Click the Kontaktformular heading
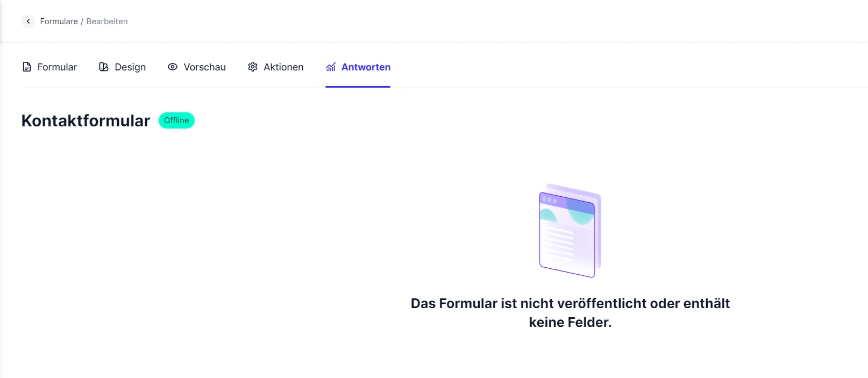The height and width of the screenshot is (378, 868). [86, 121]
